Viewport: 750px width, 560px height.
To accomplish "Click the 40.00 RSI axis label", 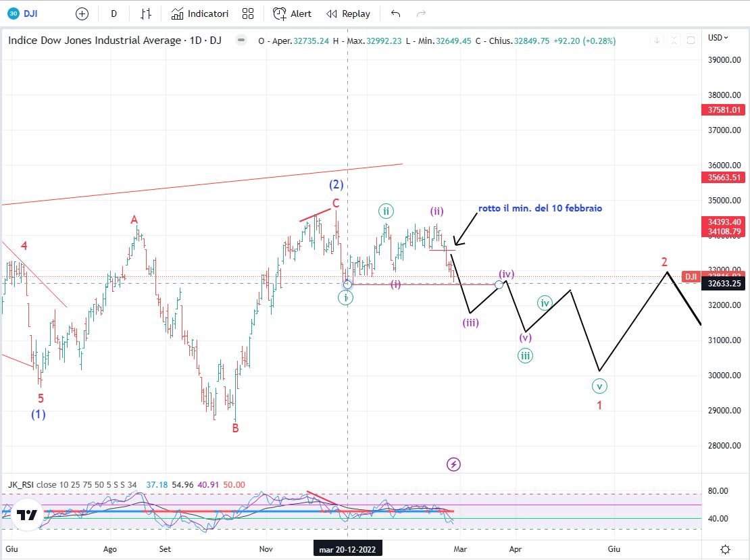I will click(x=718, y=518).
